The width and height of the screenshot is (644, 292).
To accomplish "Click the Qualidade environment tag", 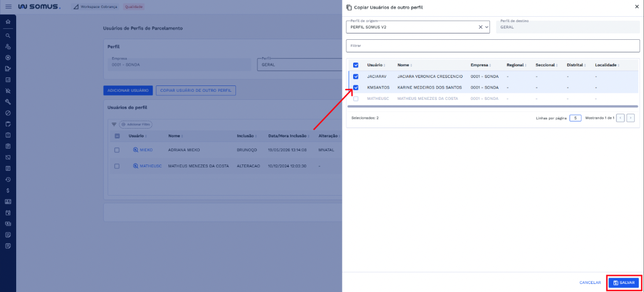I will click(133, 7).
